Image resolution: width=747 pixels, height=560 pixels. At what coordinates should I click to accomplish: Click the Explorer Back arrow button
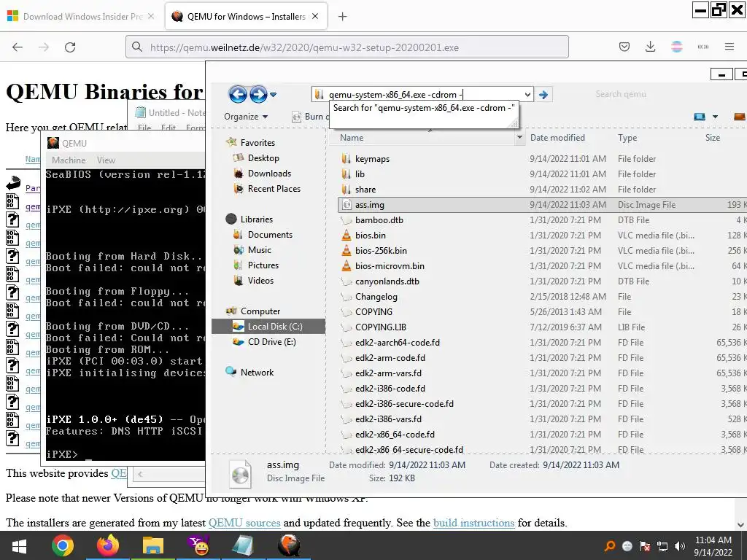[237, 94]
